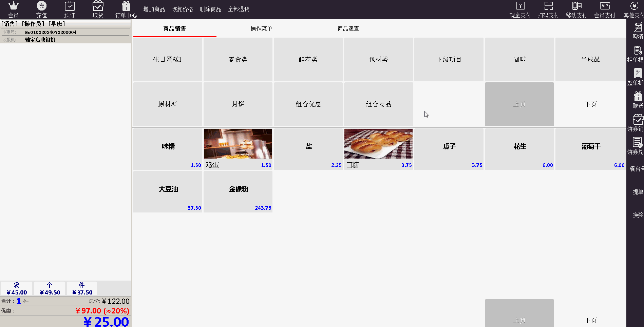The width and height of the screenshot is (644, 327).
Task: Select the 袋 ¥45.00 unit option
Action: click(17, 288)
